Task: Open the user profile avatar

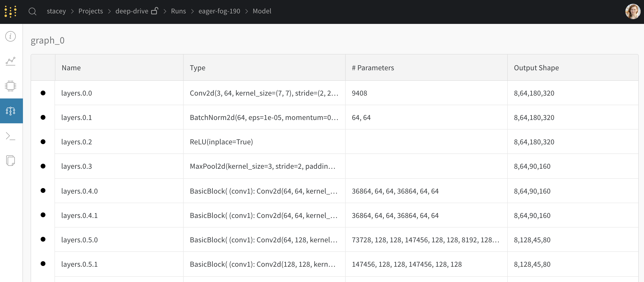Action: pos(633,11)
